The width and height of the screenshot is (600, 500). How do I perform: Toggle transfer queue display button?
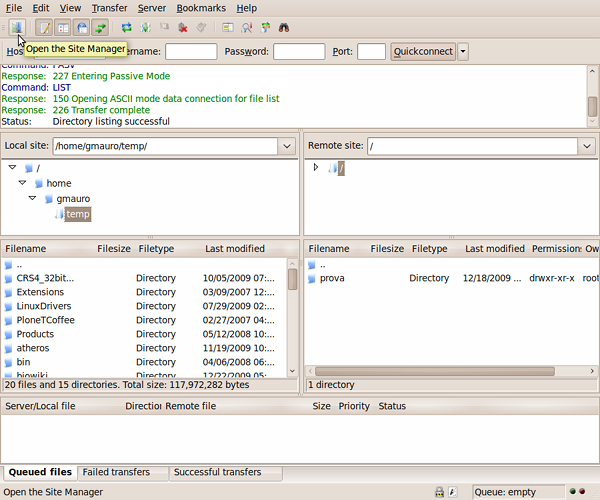(101, 28)
